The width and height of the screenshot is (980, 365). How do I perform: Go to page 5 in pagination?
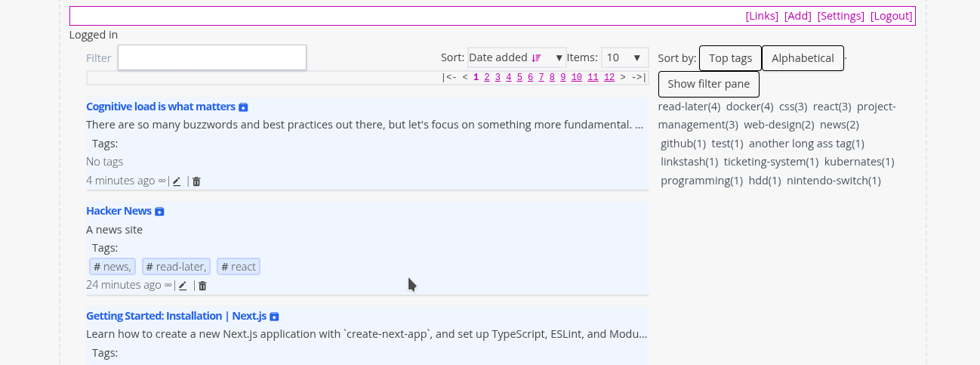pyautogui.click(x=519, y=77)
